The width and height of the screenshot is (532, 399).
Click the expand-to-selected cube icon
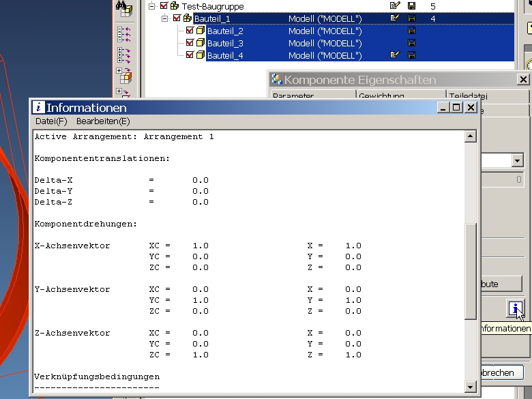coord(124,76)
